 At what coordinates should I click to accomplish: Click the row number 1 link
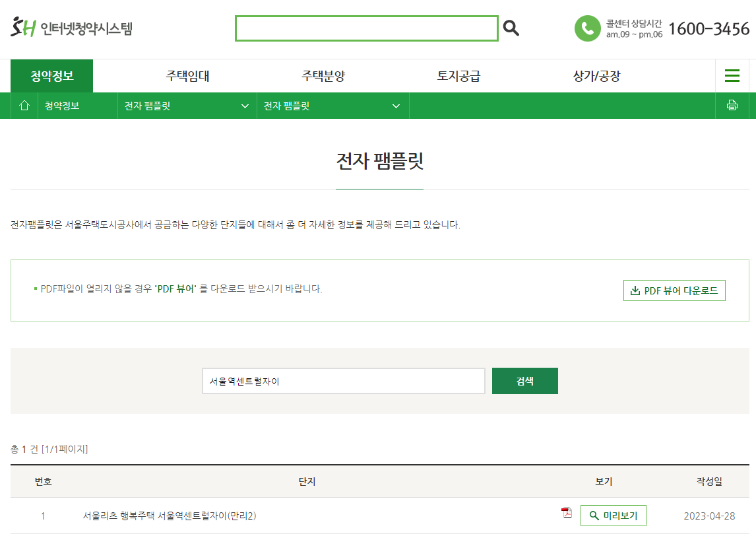pos(43,516)
